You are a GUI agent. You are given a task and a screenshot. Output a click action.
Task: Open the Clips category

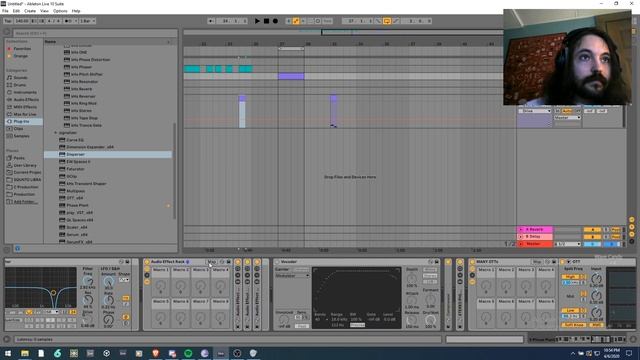(18, 129)
